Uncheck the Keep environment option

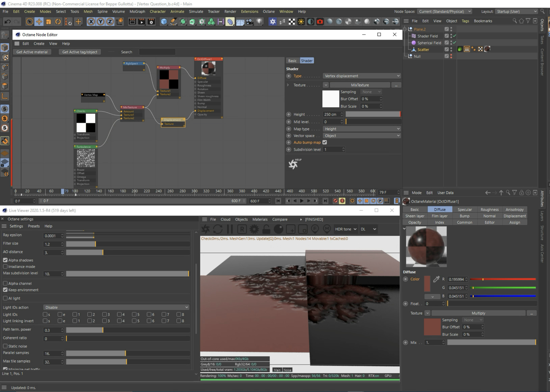[x=5, y=290]
